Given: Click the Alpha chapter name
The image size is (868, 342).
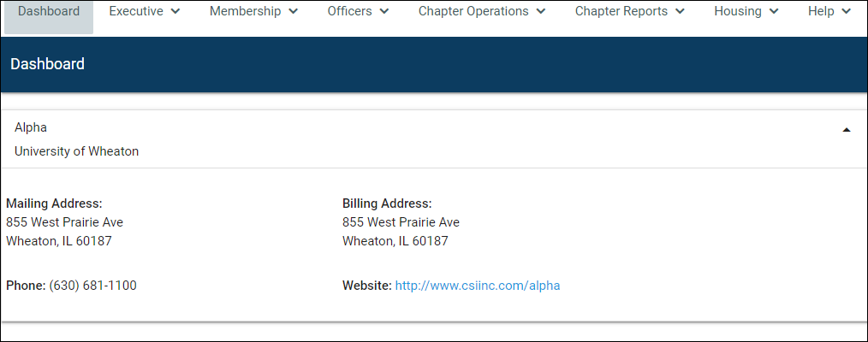Looking at the screenshot, I should pyautogui.click(x=31, y=127).
